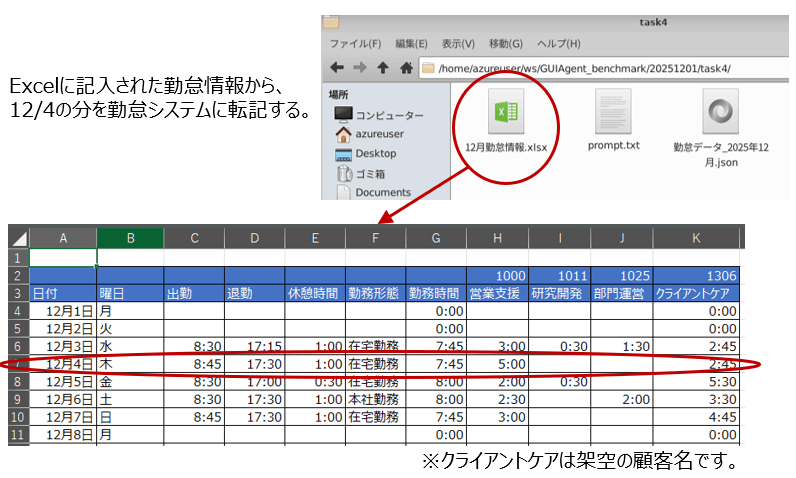
Task: Open the 12月勤怠情報.xlsx file icon
Action: (x=506, y=111)
